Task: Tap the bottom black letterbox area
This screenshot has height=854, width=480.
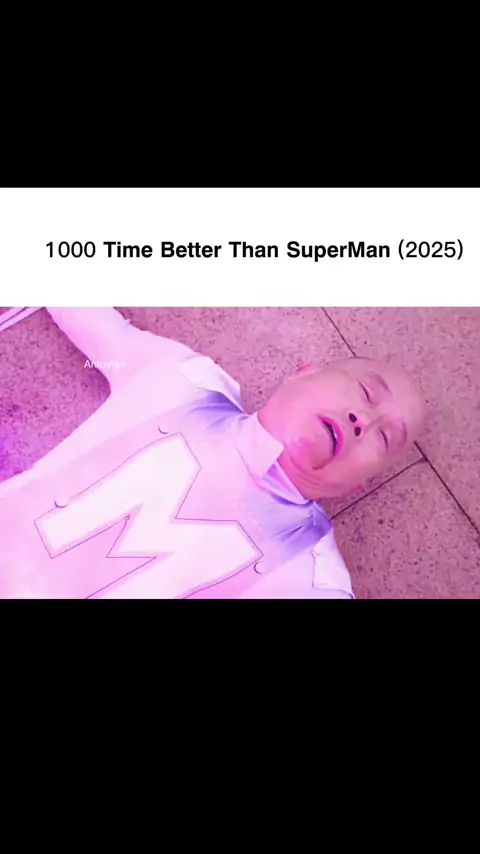Action: pyautogui.click(x=240, y=727)
